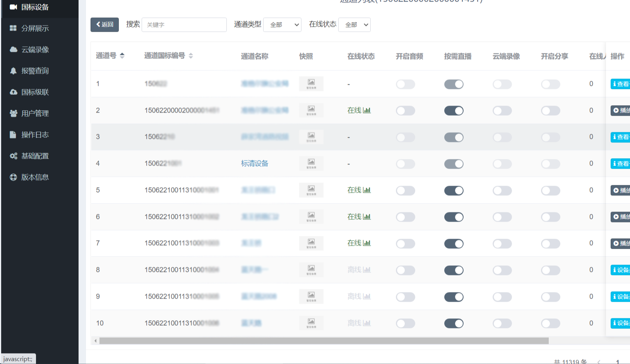630x364 pixels.
Task: Click offline signal chart icon in row 8
Action: click(x=367, y=270)
